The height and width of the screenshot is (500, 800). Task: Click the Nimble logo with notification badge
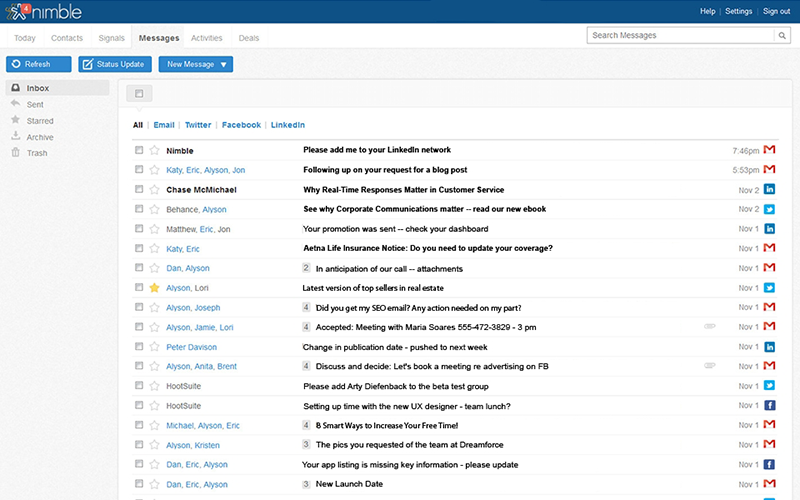43,11
